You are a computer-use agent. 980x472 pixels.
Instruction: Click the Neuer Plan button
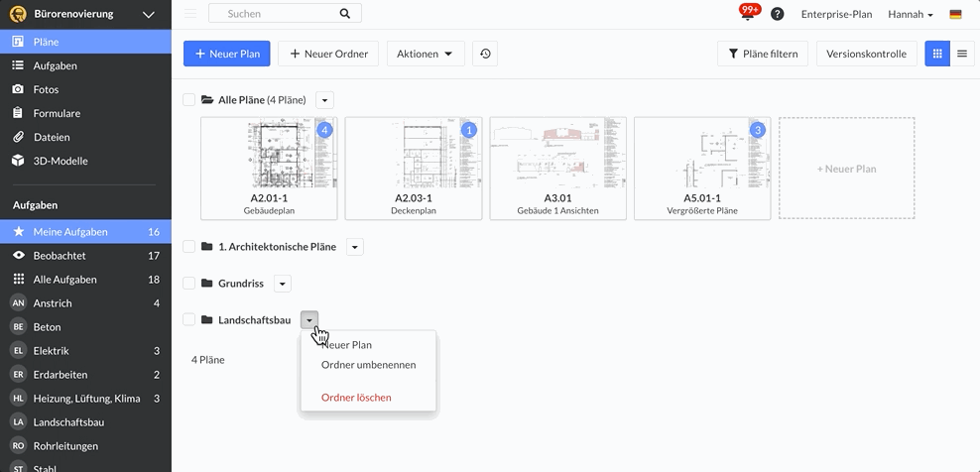pyautogui.click(x=226, y=54)
